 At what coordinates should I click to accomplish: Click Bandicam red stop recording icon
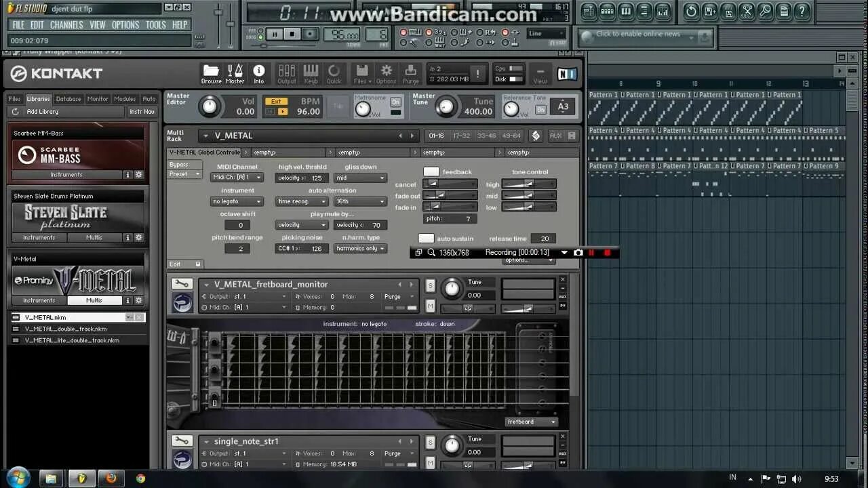coord(607,253)
